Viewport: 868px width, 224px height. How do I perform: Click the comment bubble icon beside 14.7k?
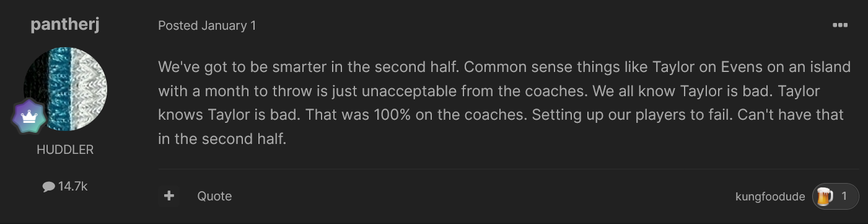pos(49,186)
